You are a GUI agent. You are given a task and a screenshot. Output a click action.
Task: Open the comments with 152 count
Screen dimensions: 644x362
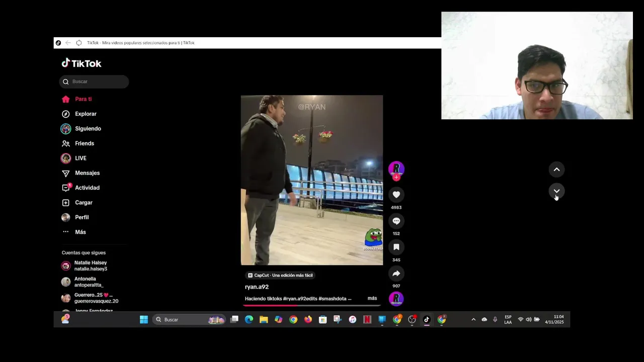pos(396,221)
